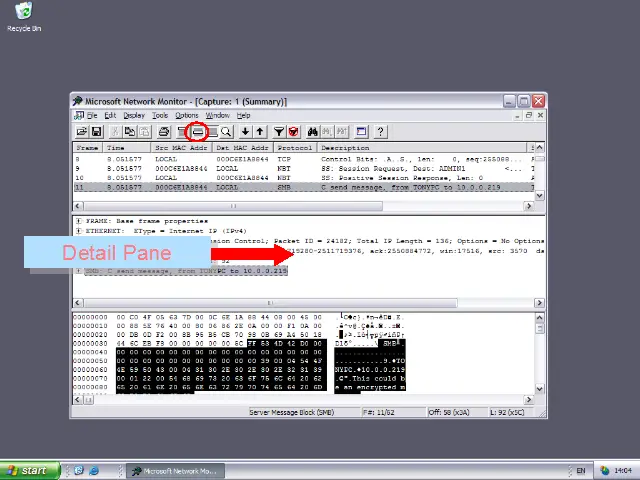
Task: Open the Edit menu
Action: point(110,116)
